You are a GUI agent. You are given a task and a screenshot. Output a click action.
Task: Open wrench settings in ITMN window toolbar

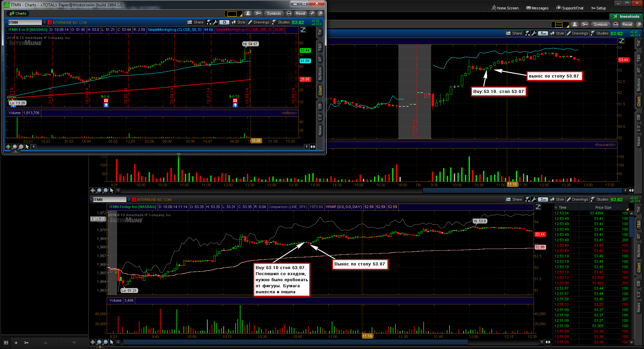coord(258,13)
